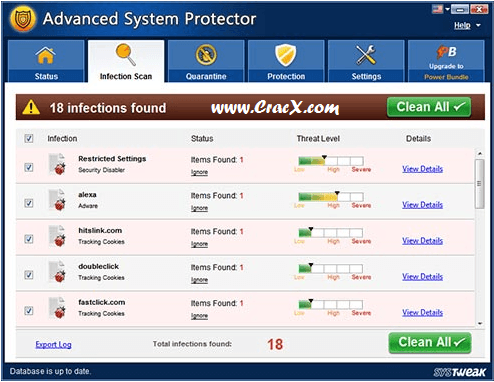This screenshot has width=494, height=382.
Task: Select Upgrade to Power Bundle tab
Action: pos(446,61)
